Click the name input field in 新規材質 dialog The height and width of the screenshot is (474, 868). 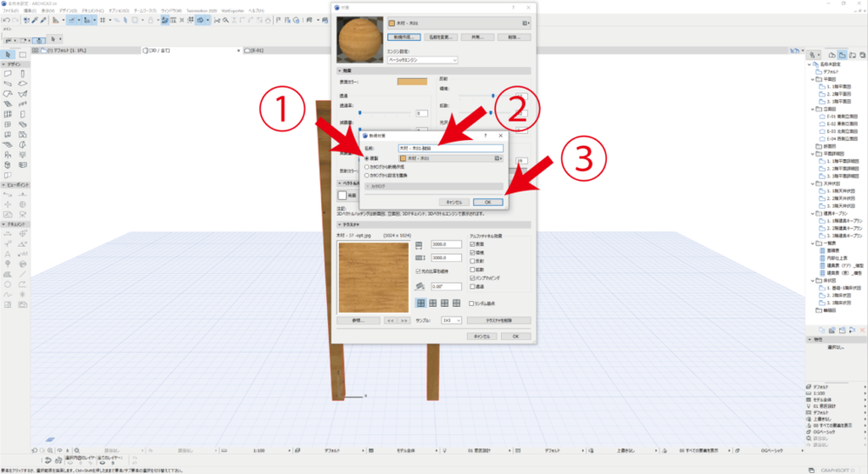(451, 149)
